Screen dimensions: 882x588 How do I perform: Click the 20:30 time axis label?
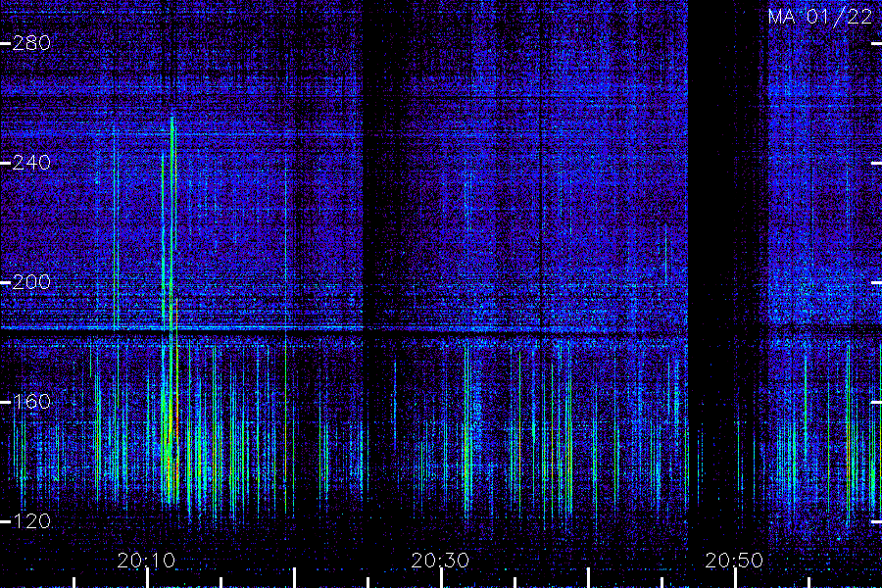[x=440, y=561]
